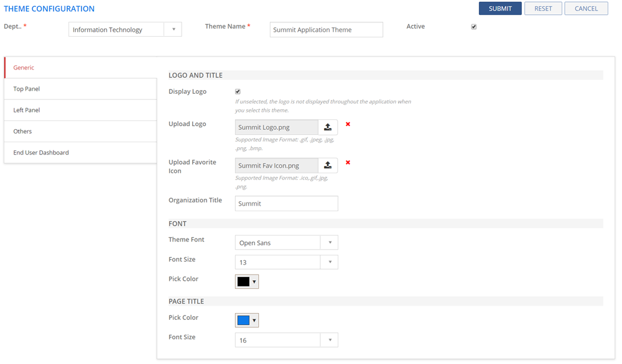Pick the black font color swatch
The image size is (622, 364).
pos(246,282)
